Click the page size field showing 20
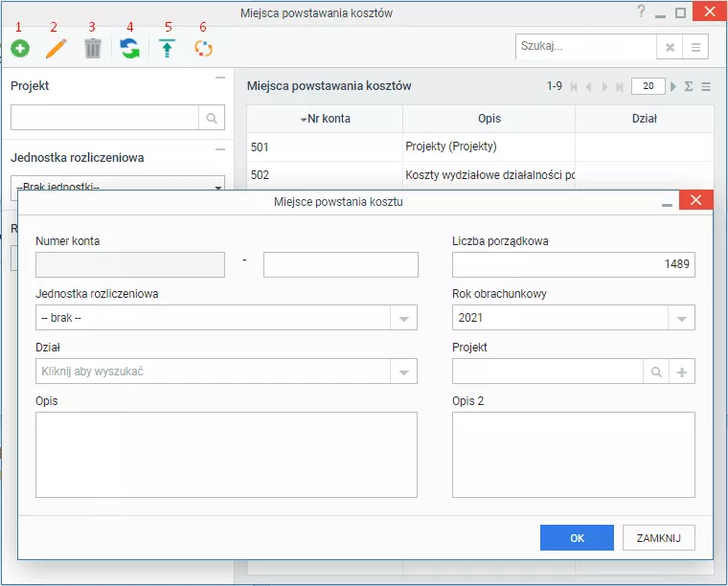728x586 pixels. [x=648, y=86]
